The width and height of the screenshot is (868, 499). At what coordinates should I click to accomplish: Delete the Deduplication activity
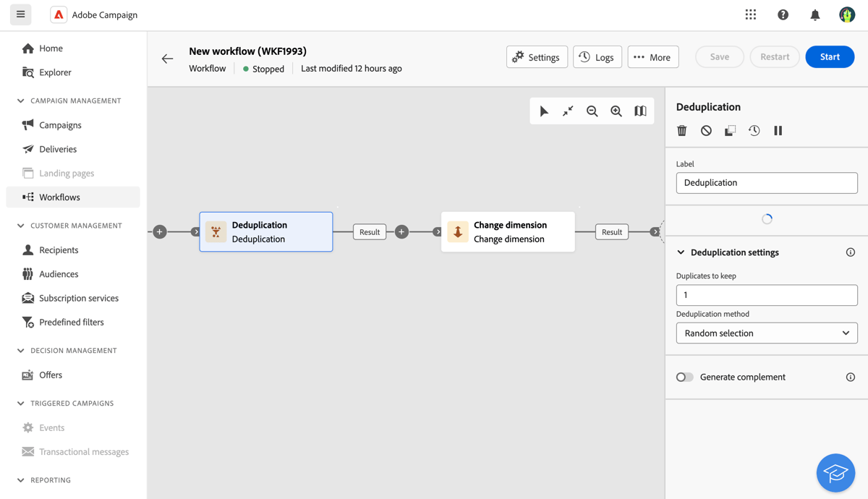coord(681,130)
